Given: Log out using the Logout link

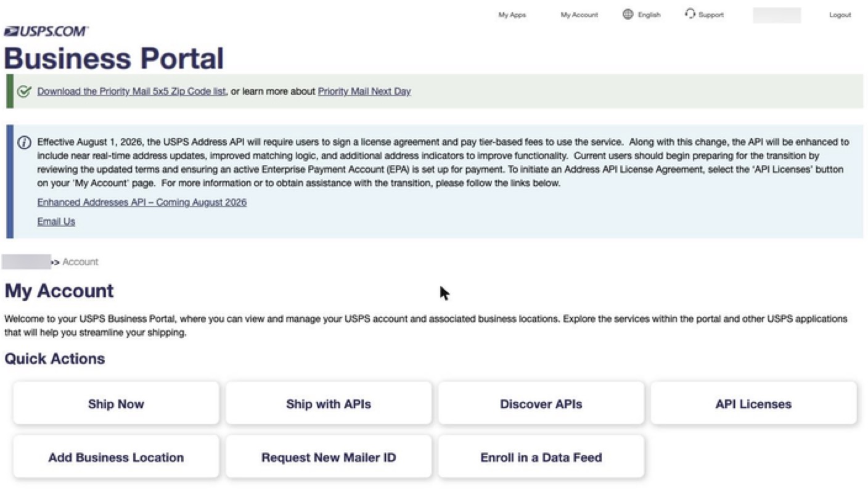Looking at the screenshot, I should (x=840, y=15).
